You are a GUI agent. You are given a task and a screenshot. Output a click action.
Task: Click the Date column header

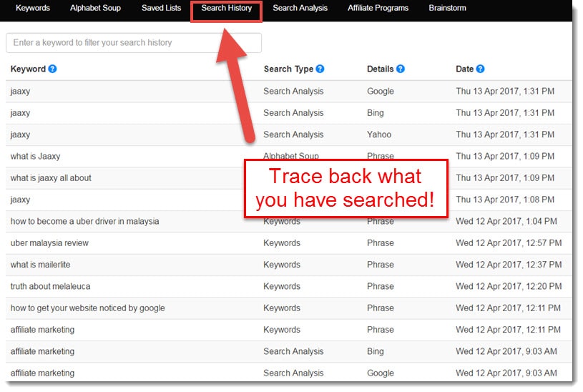pyautogui.click(x=465, y=69)
